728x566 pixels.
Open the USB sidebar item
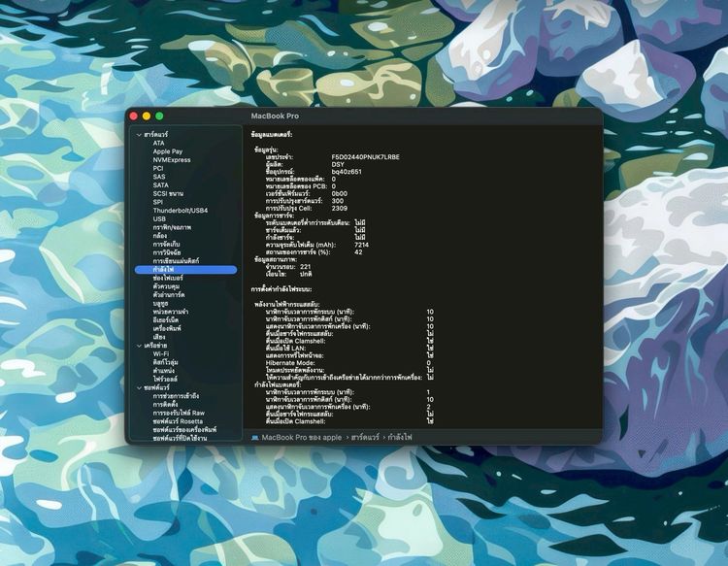point(159,218)
